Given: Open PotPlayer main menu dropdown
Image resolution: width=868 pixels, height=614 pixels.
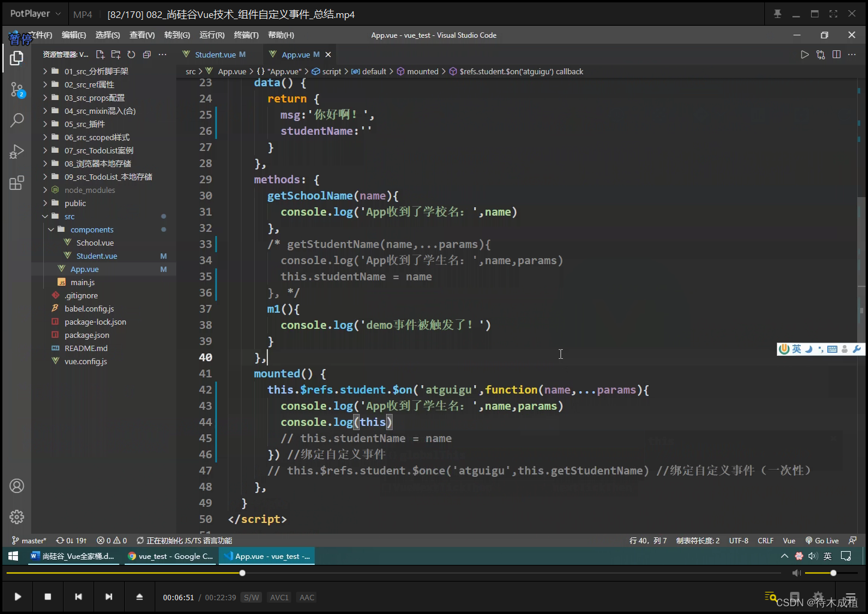Looking at the screenshot, I should coord(36,14).
